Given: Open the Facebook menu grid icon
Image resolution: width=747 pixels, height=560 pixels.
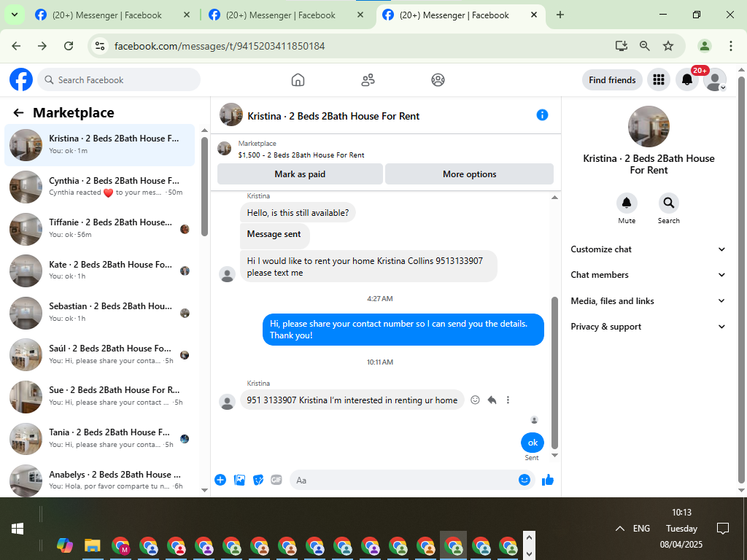Looking at the screenshot, I should (x=659, y=79).
